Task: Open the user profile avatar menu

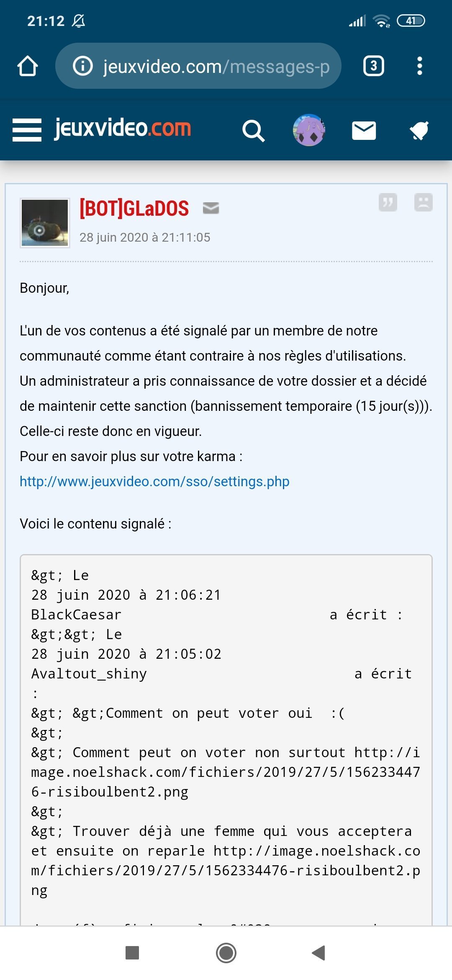Action: coord(309,130)
